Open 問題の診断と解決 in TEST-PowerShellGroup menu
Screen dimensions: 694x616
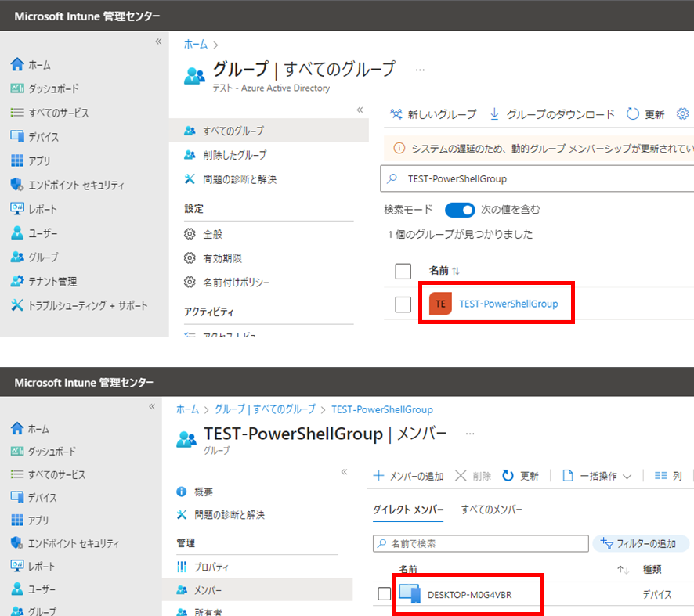click(220, 515)
